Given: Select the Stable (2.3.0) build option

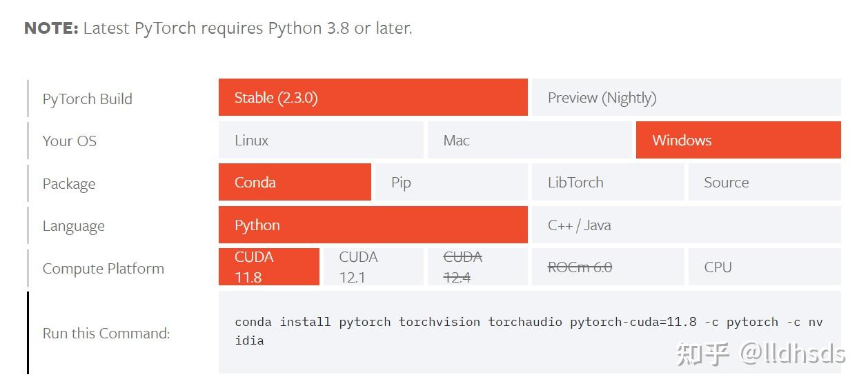Looking at the screenshot, I should pos(373,98).
